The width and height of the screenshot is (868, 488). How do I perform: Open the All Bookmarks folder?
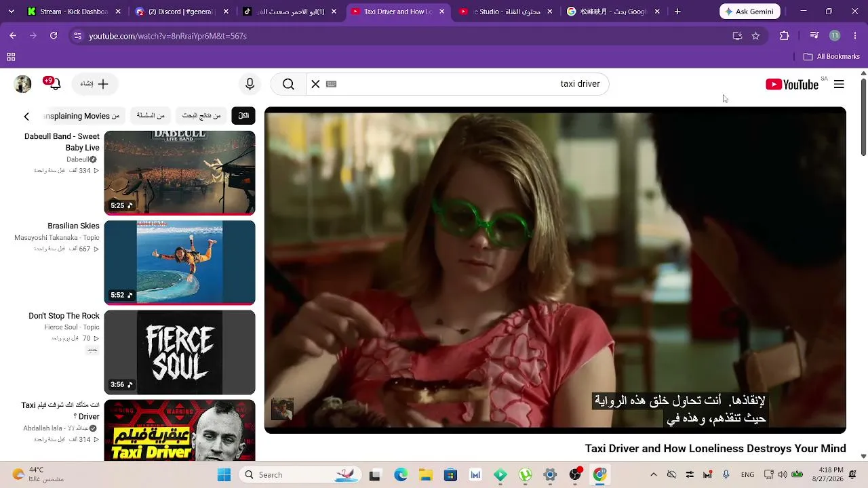click(831, 57)
